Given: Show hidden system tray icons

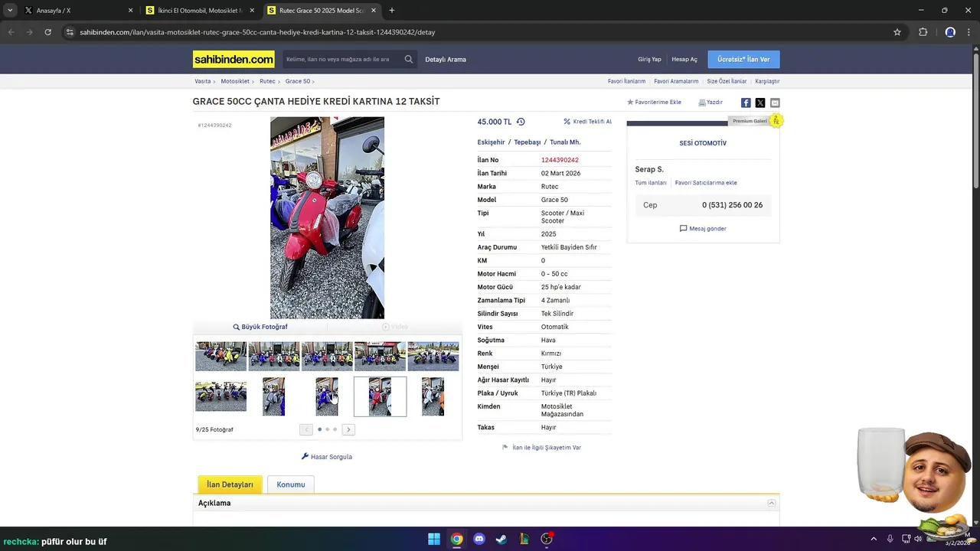Looking at the screenshot, I should (874, 539).
